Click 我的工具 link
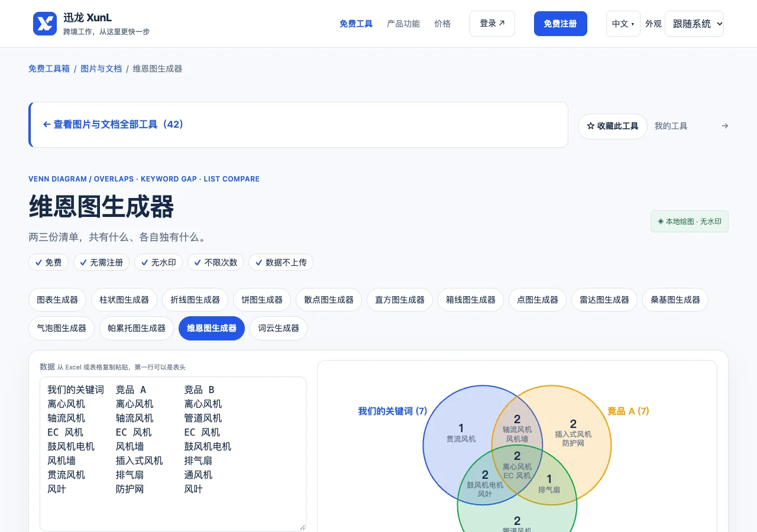The height and width of the screenshot is (532, 757). tap(671, 126)
